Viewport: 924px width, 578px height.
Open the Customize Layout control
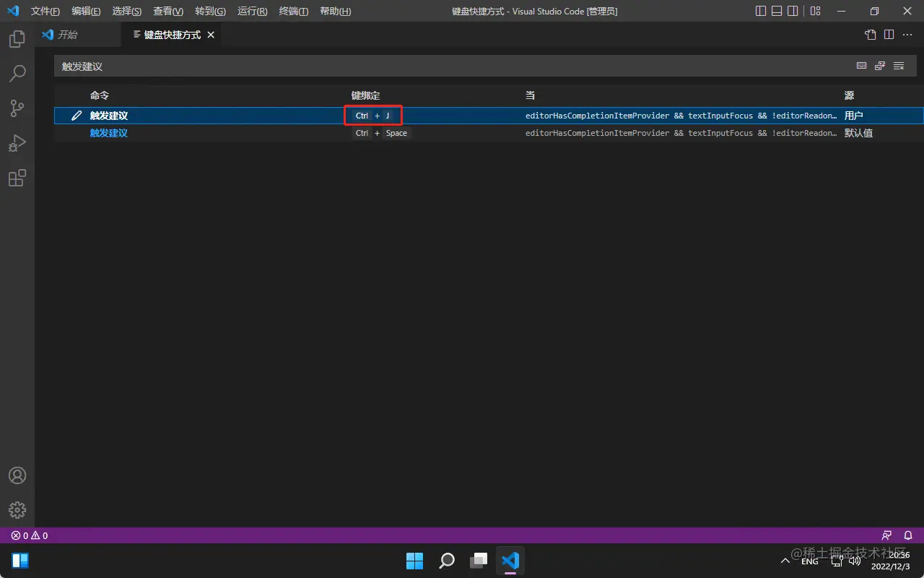point(815,12)
